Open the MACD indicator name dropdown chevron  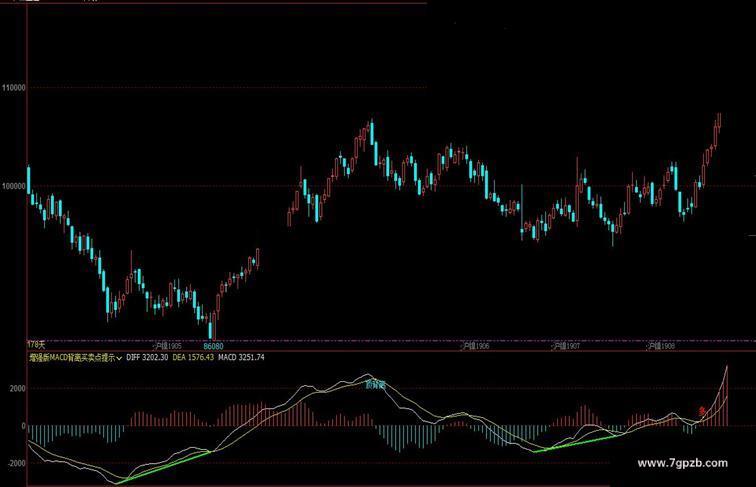(x=119, y=358)
